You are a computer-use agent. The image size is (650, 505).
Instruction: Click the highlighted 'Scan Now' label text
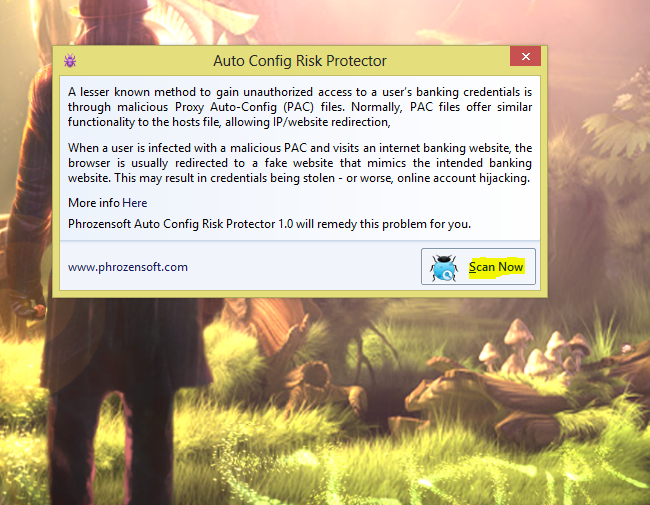[496, 267]
